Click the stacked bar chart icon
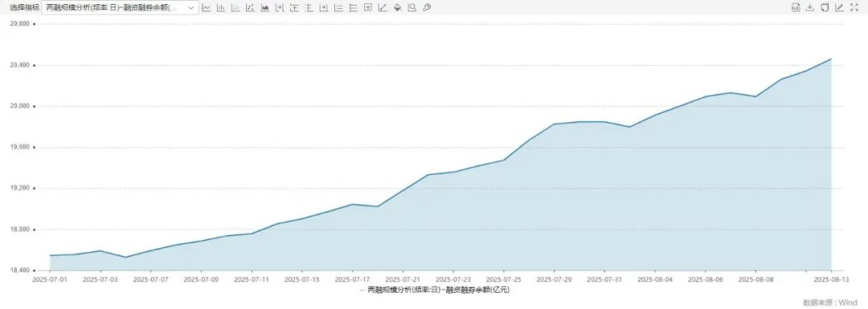The image size is (868, 309). point(235,8)
